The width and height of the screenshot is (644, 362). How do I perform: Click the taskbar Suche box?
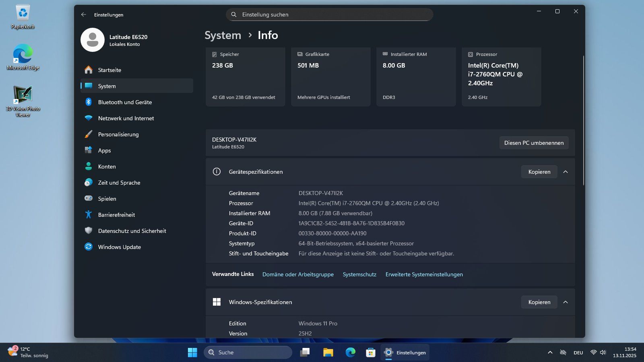click(248, 352)
